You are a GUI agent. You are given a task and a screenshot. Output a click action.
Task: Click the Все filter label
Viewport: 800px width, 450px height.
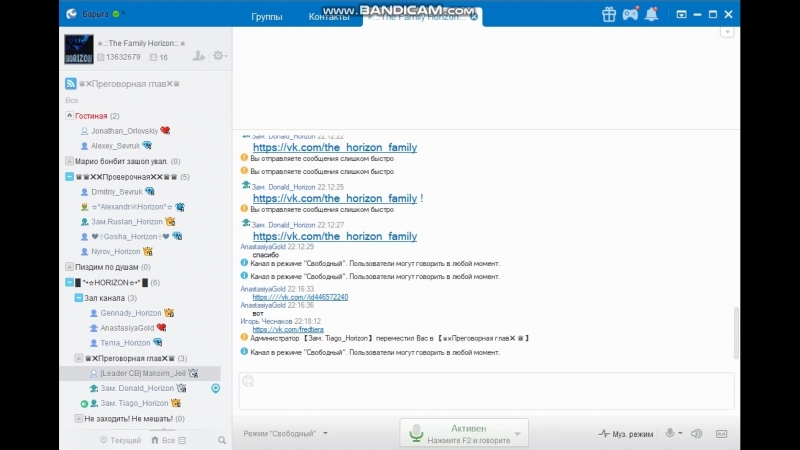point(71,101)
